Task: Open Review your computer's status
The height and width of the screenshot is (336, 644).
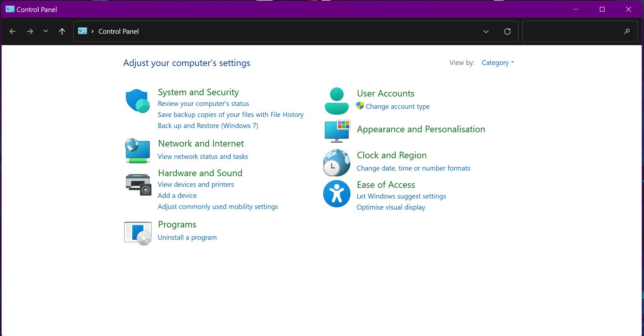Action: [203, 104]
